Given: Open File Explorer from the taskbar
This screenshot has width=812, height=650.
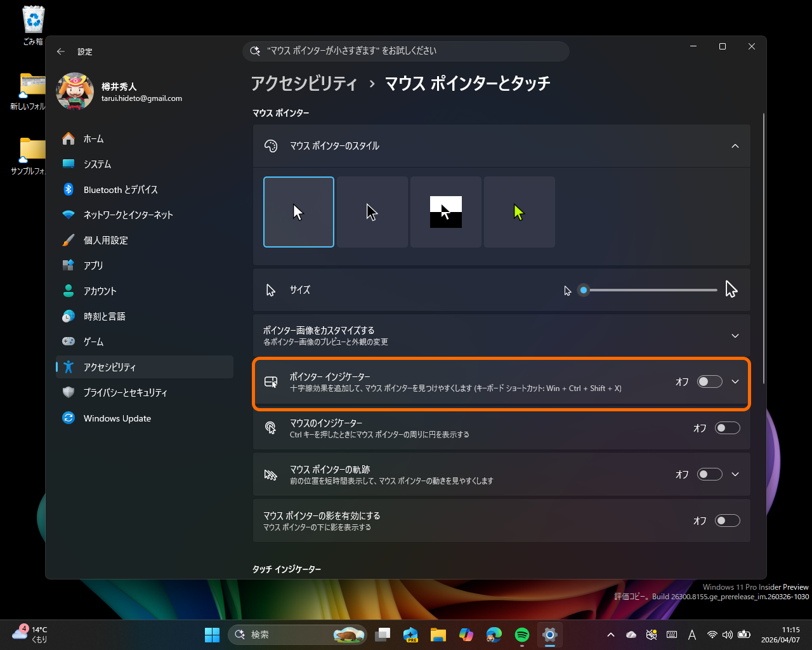Looking at the screenshot, I should click(x=438, y=634).
